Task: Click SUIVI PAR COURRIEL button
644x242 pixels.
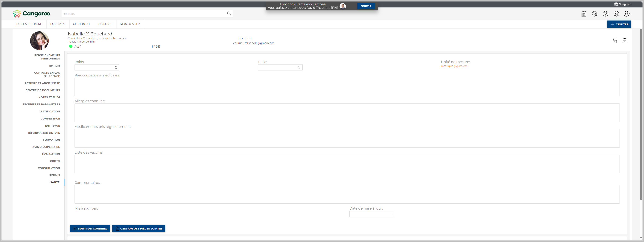Action: point(90,229)
